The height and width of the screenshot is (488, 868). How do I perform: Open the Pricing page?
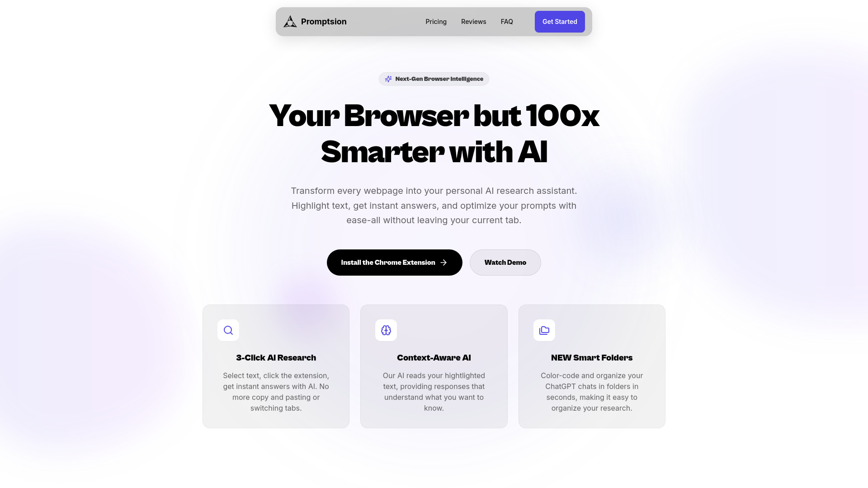(436, 21)
